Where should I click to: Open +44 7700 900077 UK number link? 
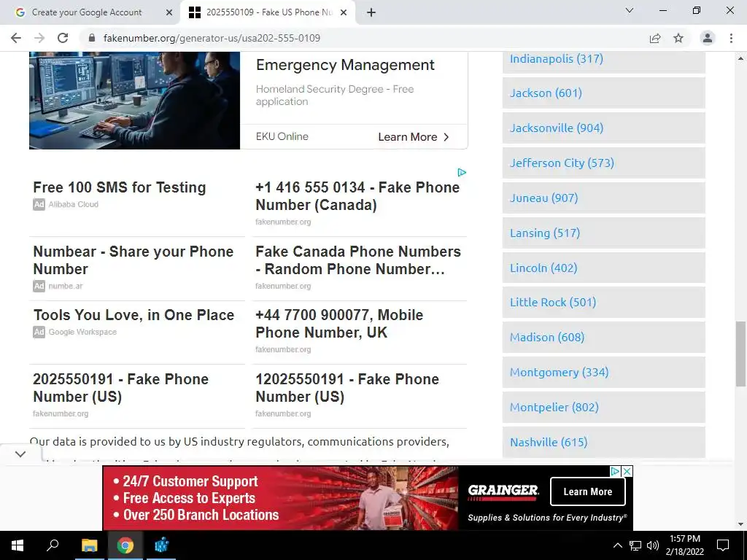pos(339,324)
